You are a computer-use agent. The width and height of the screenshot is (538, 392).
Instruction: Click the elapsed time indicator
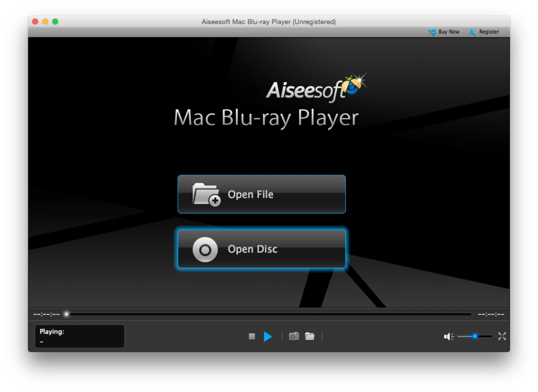tap(47, 314)
